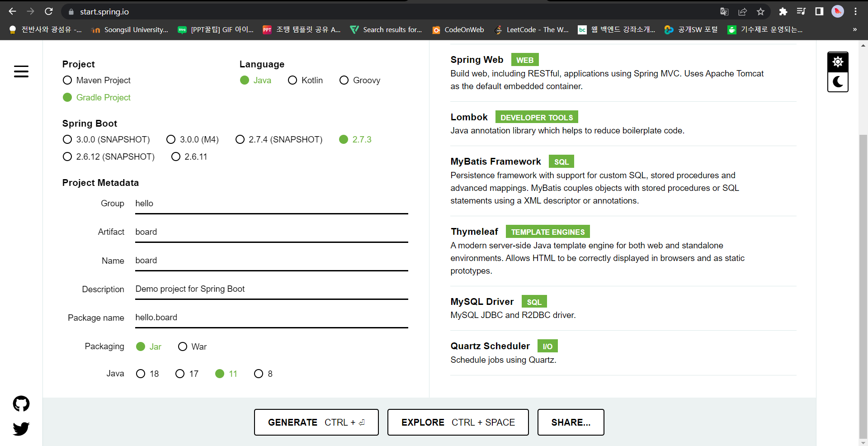
Task: Click the MySQL Driver dependency
Action: pos(623,308)
